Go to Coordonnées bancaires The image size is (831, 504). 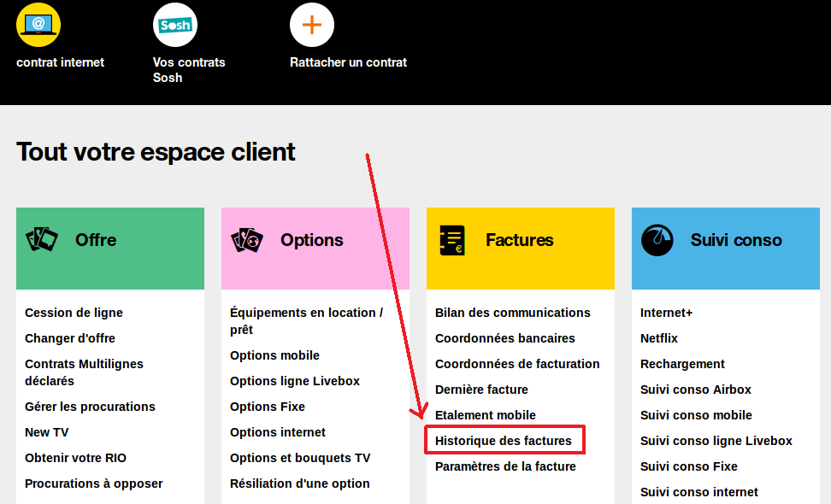[505, 338]
